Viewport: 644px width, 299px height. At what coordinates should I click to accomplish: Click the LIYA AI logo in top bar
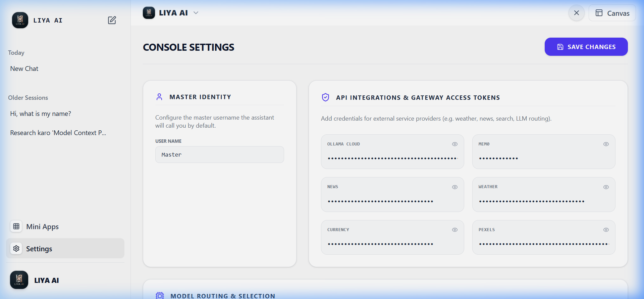tap(149, 13)
